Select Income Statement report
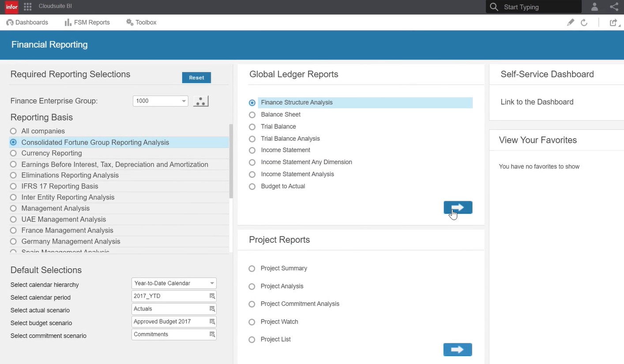624x364 pixels. 280,150
